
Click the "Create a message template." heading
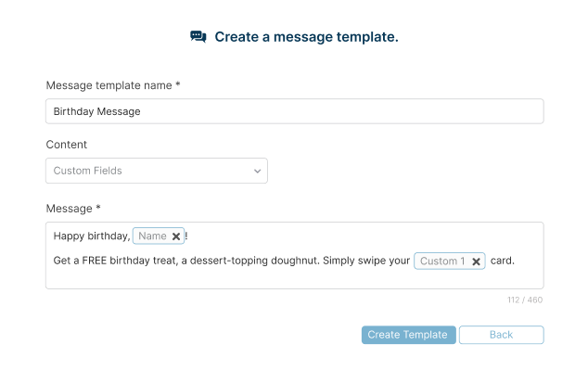[306, 37]
